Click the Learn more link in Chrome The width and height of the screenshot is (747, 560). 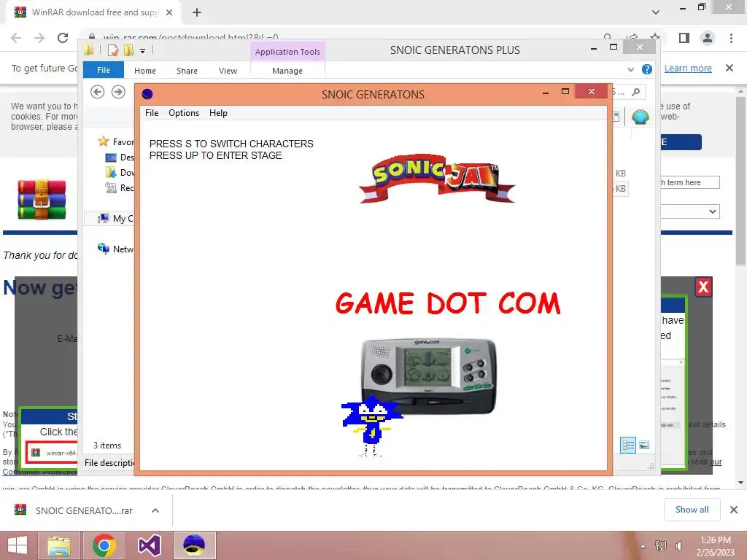[x=688, y=68]
